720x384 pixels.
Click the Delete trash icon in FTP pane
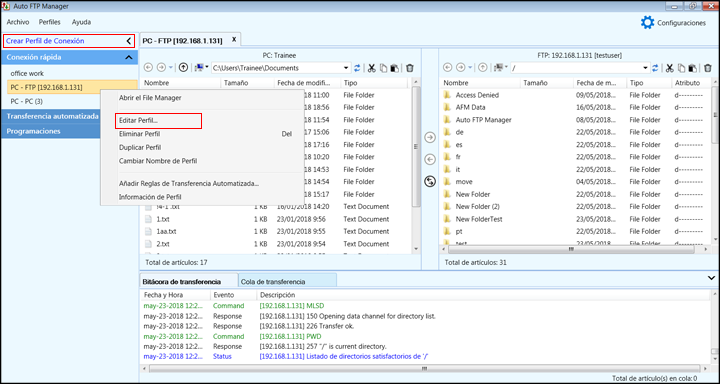[x=708, y=68]
